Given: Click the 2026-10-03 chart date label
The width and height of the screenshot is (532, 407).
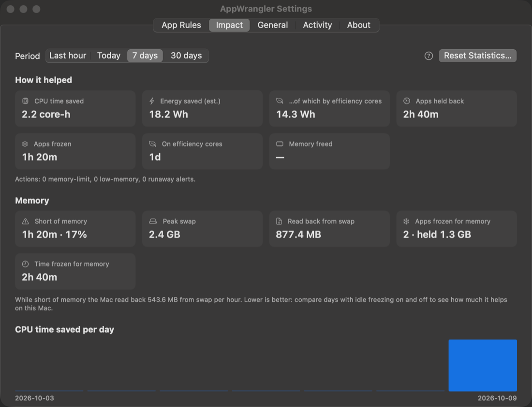Looking at the screenshot, I should tap(34, 398).
